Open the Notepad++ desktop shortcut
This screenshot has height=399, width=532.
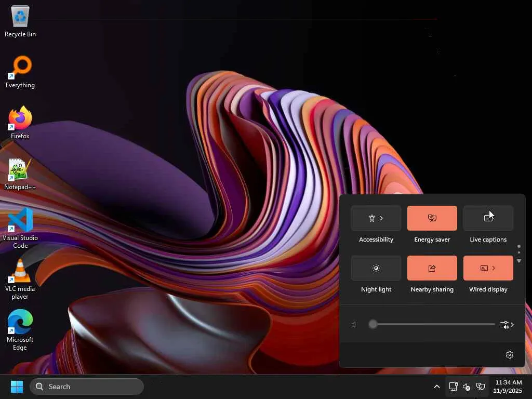[20, 174]
